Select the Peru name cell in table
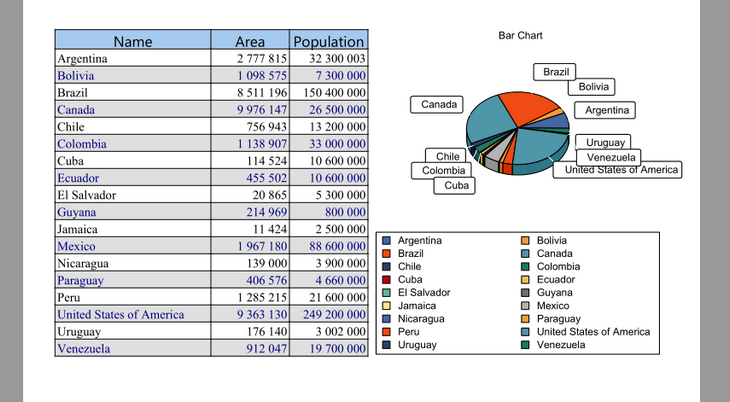Screen dimensions: 730x402 pos(133,297)
